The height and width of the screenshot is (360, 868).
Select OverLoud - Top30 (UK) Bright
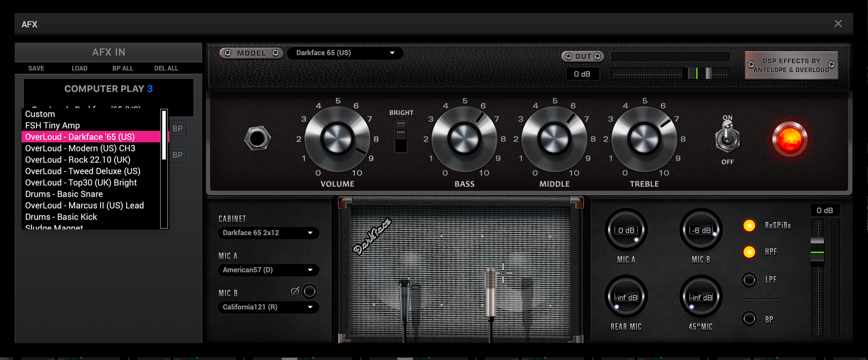[x=91, y=183]
